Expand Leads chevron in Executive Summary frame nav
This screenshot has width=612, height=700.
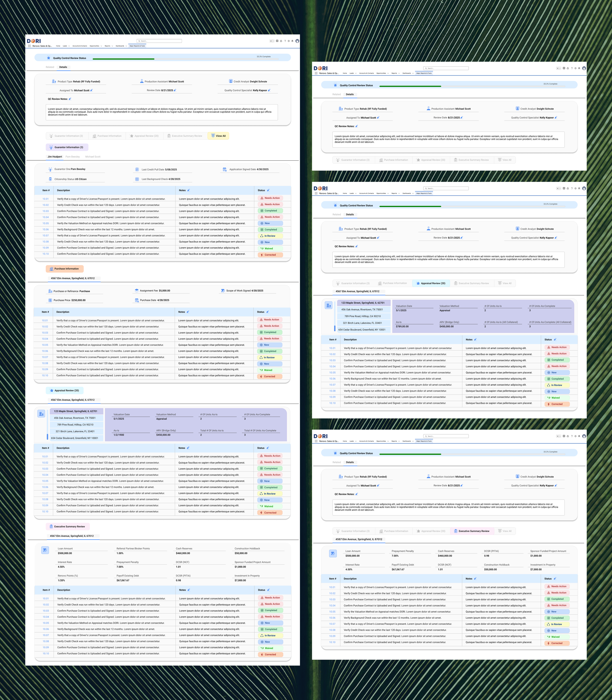356,441
